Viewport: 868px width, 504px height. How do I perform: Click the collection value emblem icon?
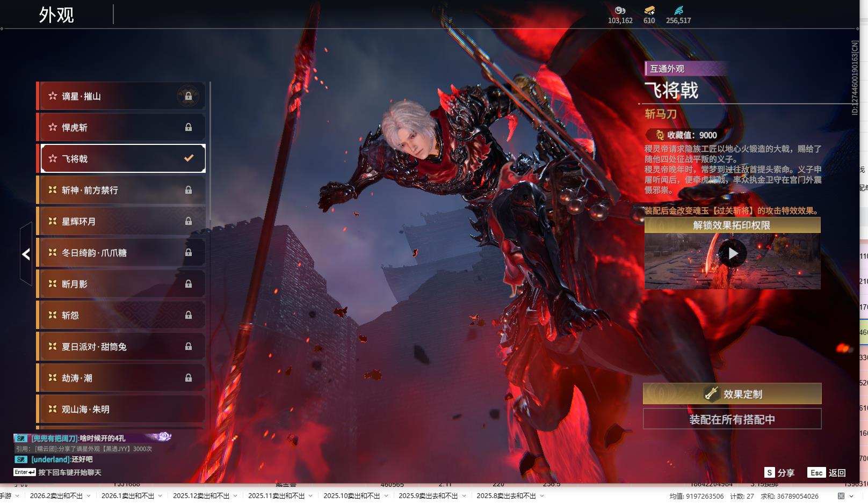click(x=659, y=135)
